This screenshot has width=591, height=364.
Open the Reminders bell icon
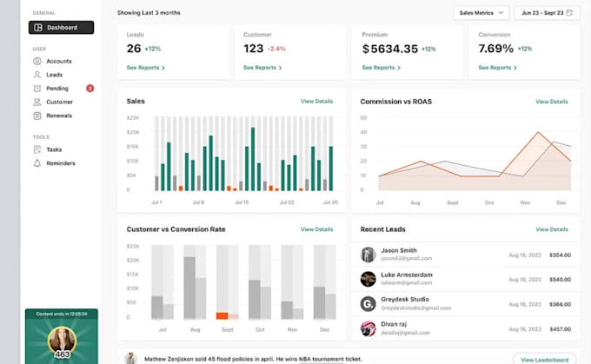[x=37, y=163]
